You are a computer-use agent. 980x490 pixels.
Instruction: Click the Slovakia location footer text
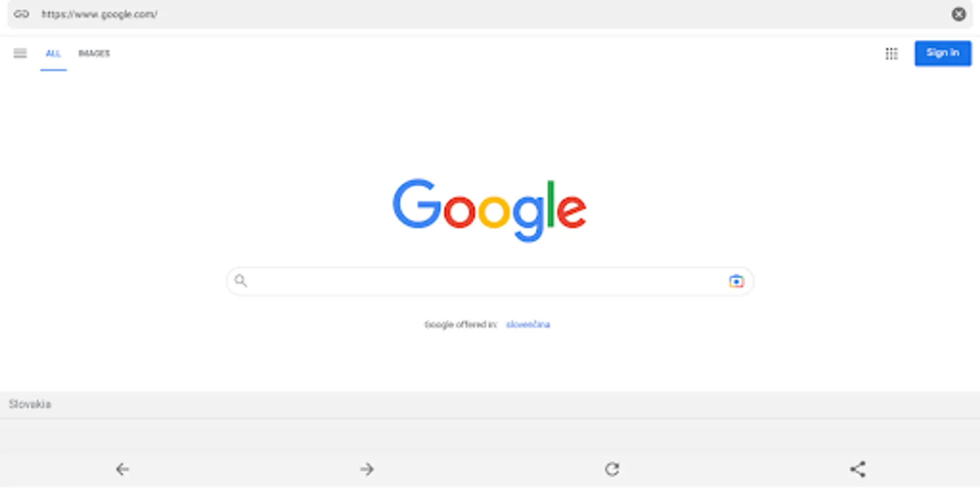point(30,404)
